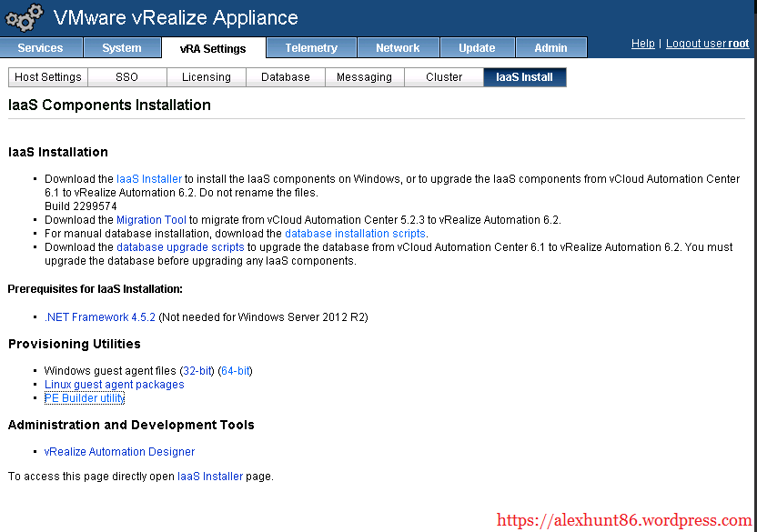Go to the Network tab

pos(398,48)
